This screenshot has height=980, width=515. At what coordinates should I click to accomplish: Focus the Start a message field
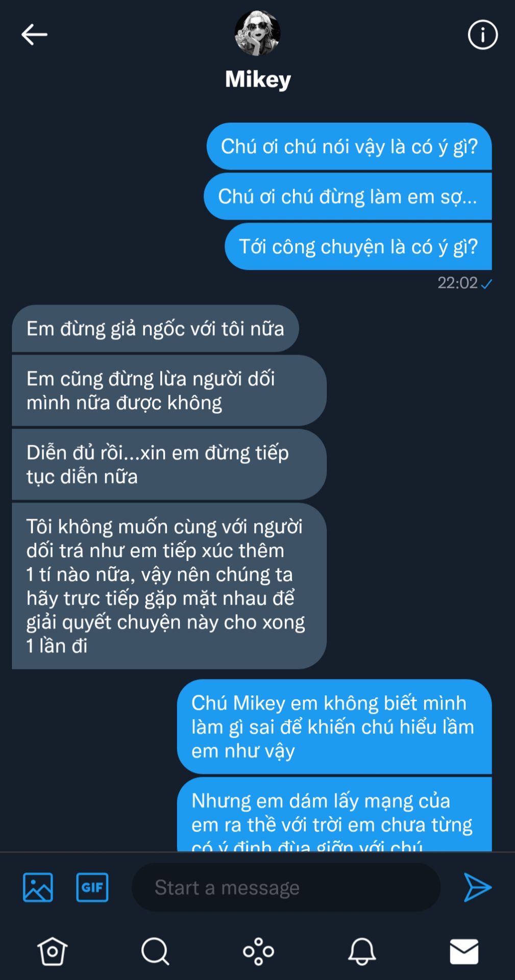(x=286, y=887)
